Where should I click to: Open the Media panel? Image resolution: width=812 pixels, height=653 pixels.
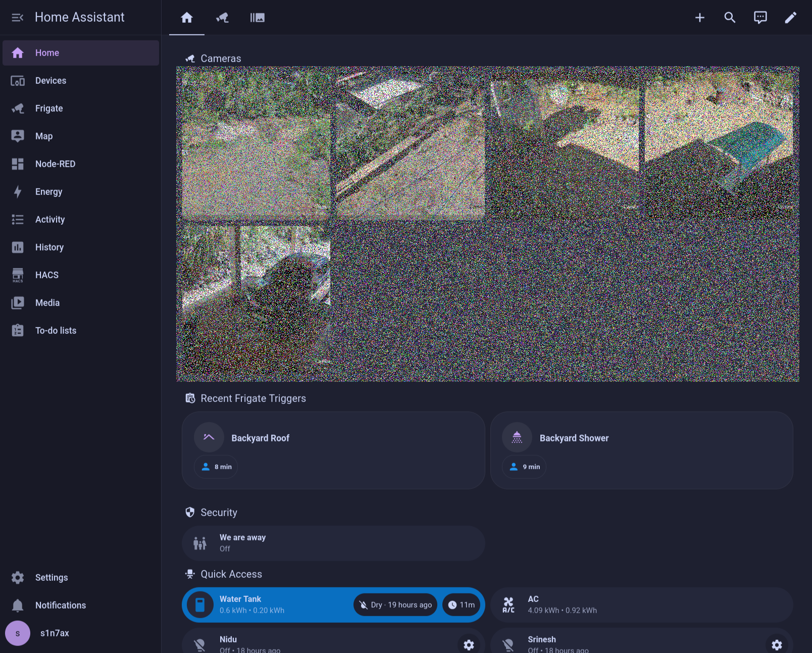81,303
